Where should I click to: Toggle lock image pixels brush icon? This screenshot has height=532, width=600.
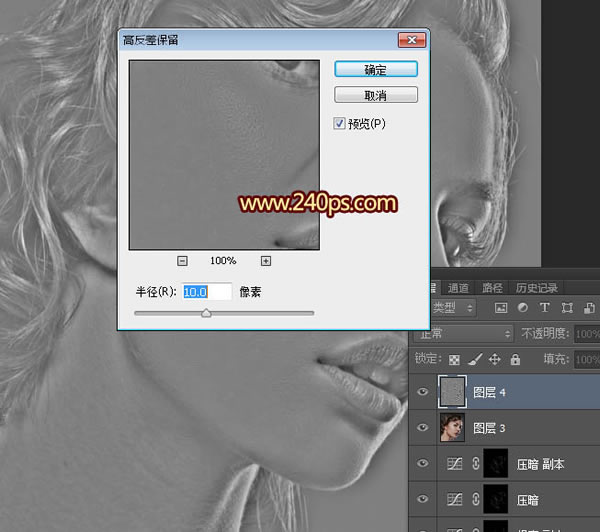(x=475, y=359)
